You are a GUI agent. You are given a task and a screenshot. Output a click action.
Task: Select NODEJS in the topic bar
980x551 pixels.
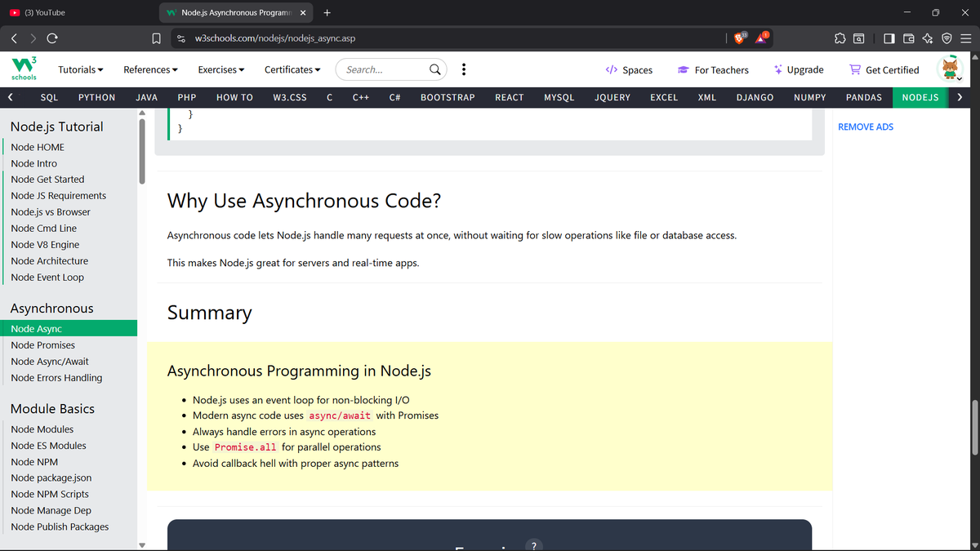point(920,97)
